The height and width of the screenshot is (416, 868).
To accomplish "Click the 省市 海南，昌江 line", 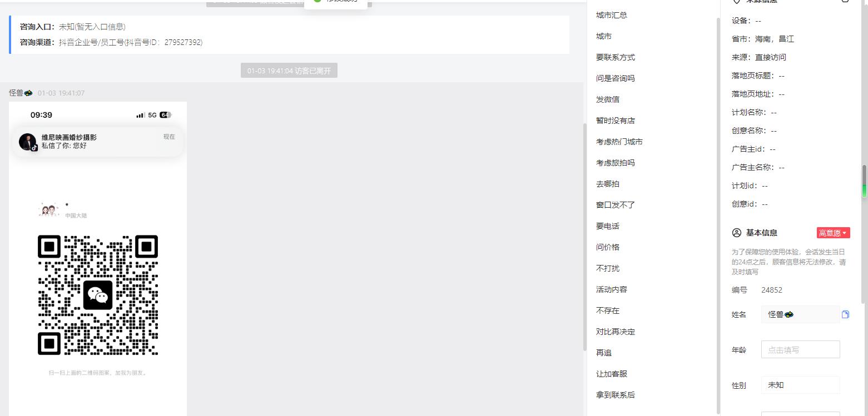I will point(763,39).
